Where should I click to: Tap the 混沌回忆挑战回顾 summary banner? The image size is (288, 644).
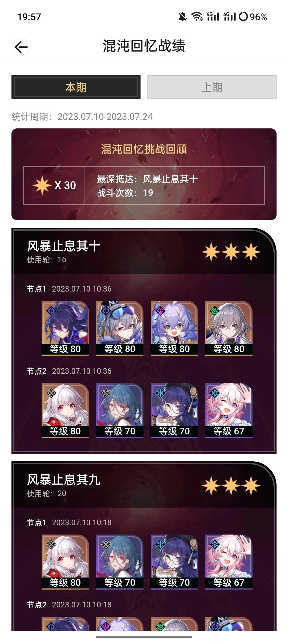[144, 174]
